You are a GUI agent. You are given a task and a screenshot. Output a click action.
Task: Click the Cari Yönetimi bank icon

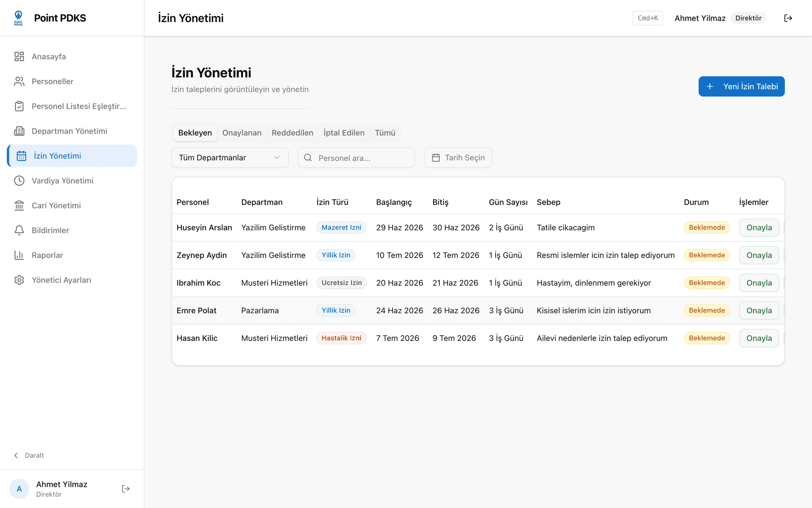[19, 205]
